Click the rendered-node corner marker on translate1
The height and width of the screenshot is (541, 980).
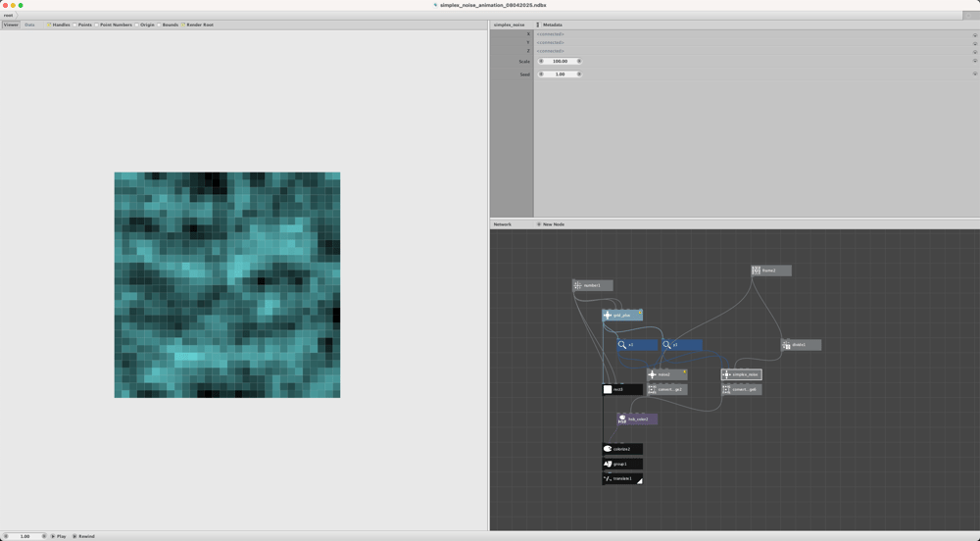coord(639,481)
